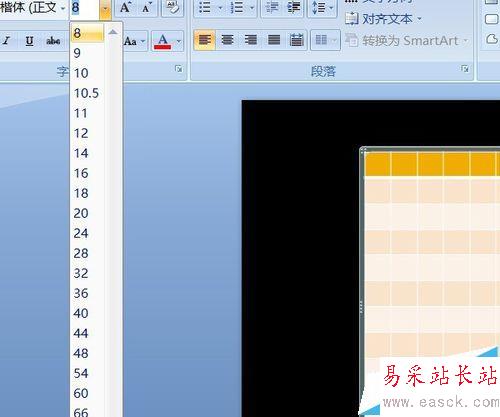Open line spacing menu
Image resolution: width=500 pixels, height=417 pixels.
(322, 7)
